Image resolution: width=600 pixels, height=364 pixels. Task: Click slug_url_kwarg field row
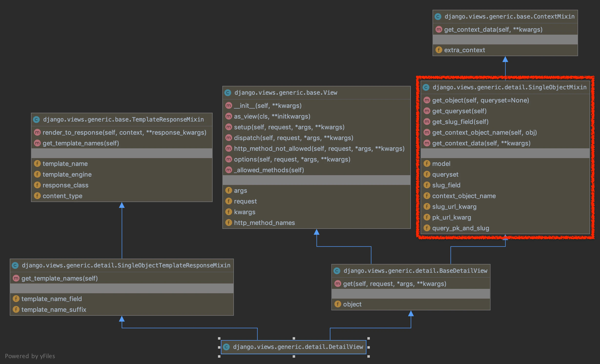coord(505,207)
